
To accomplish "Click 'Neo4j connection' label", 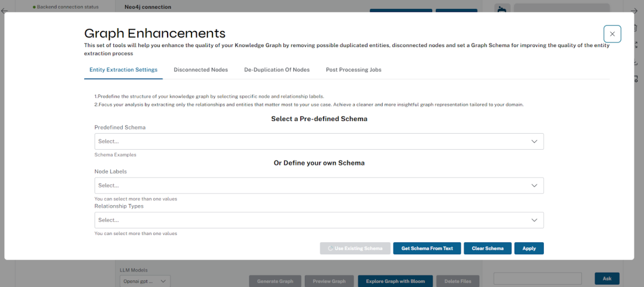I will tap(148, 7).
